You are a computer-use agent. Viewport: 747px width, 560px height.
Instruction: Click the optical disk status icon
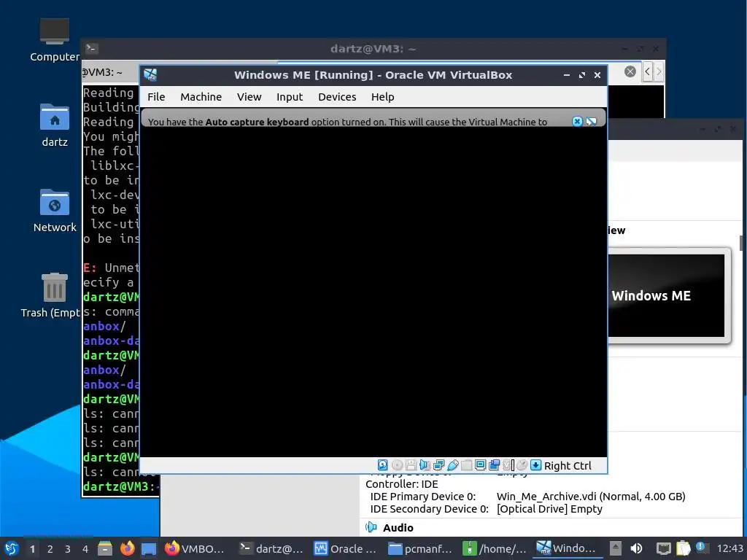[397, 465]
